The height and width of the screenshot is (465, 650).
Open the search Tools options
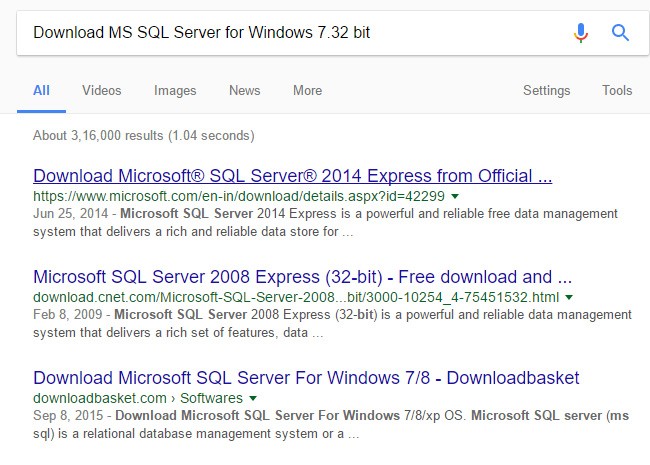[617, 90]
